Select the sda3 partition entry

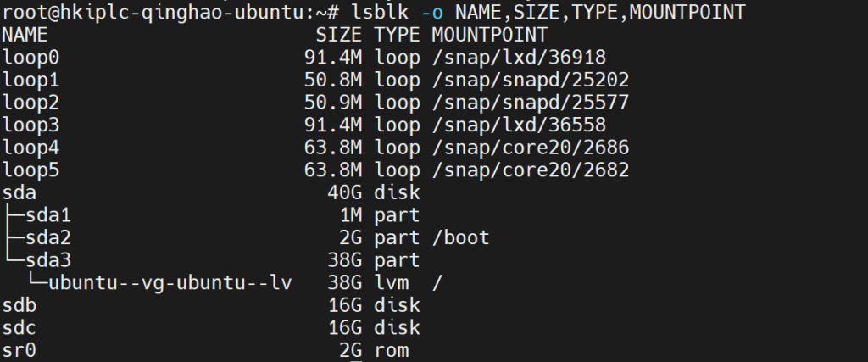(48, 261)
